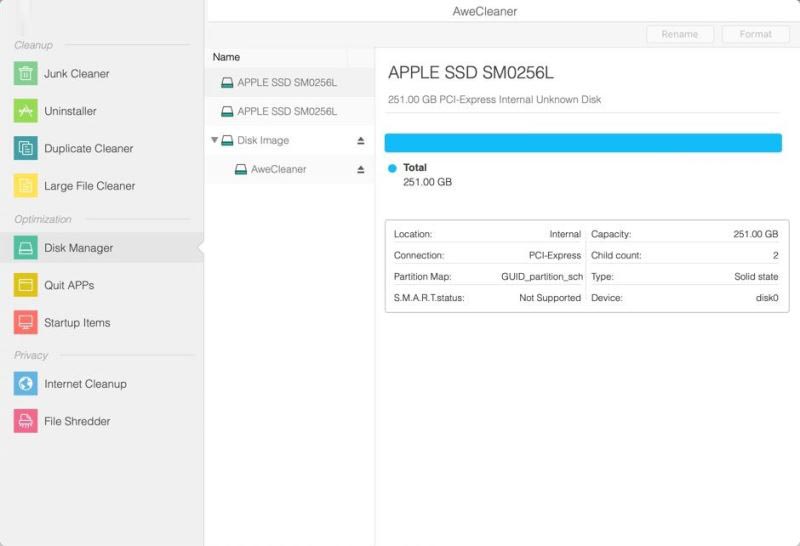Screen dimensions: 800x546
Task: Click the '251.00 GB' value under Total
Action: tap(428, 182)
